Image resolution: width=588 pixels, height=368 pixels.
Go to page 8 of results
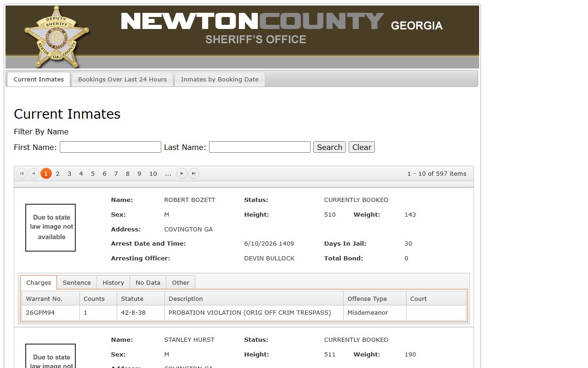tap(128, 173)
